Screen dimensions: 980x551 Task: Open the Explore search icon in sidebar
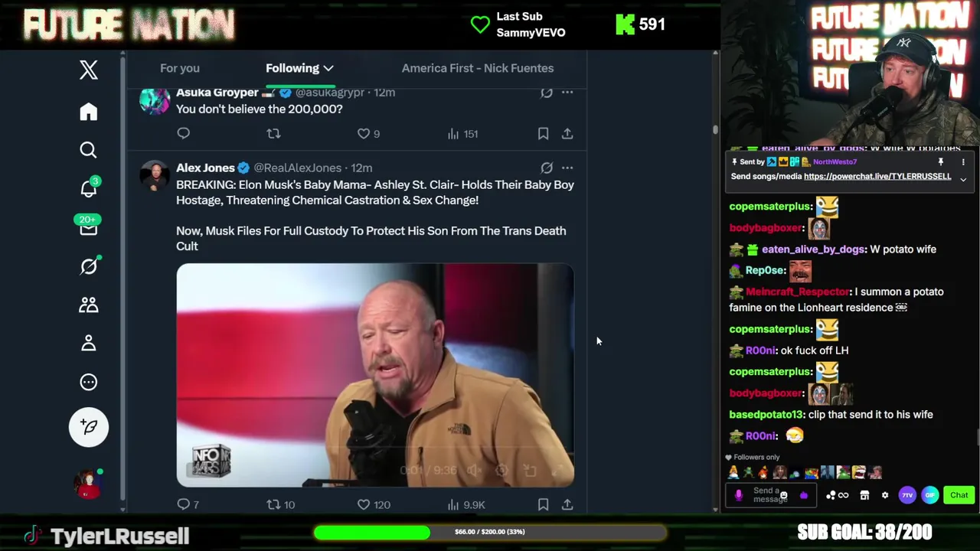89,150
